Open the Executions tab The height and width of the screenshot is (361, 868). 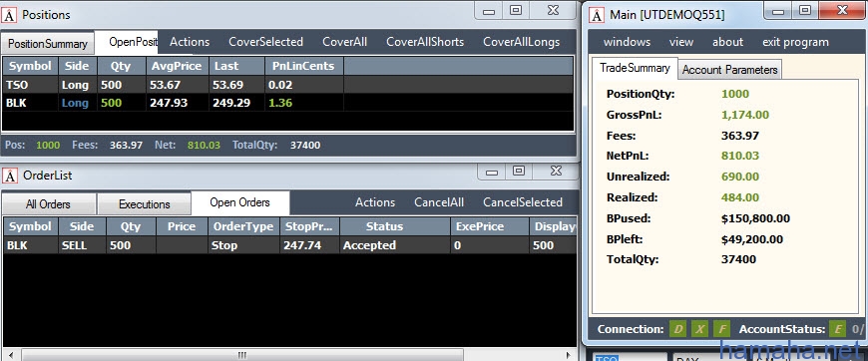pos(144,204)
